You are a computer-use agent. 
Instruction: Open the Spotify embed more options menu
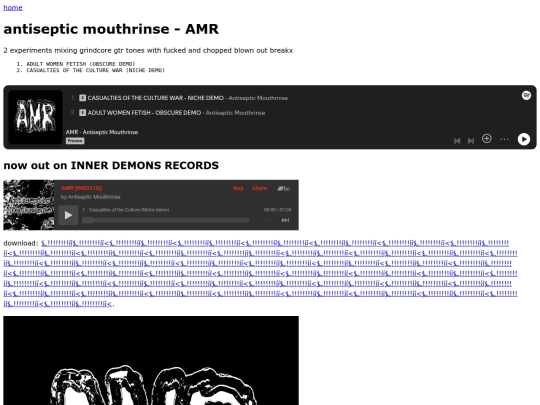point(504,139)
